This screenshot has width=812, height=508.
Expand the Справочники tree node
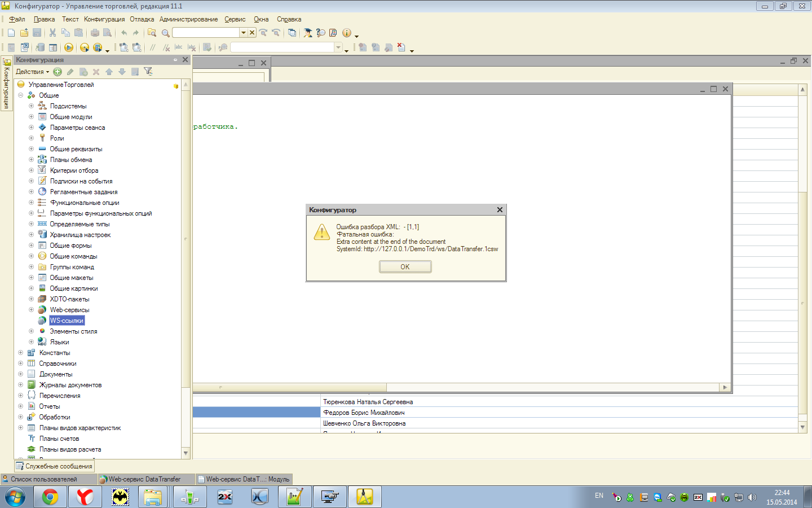pos(21,364)
